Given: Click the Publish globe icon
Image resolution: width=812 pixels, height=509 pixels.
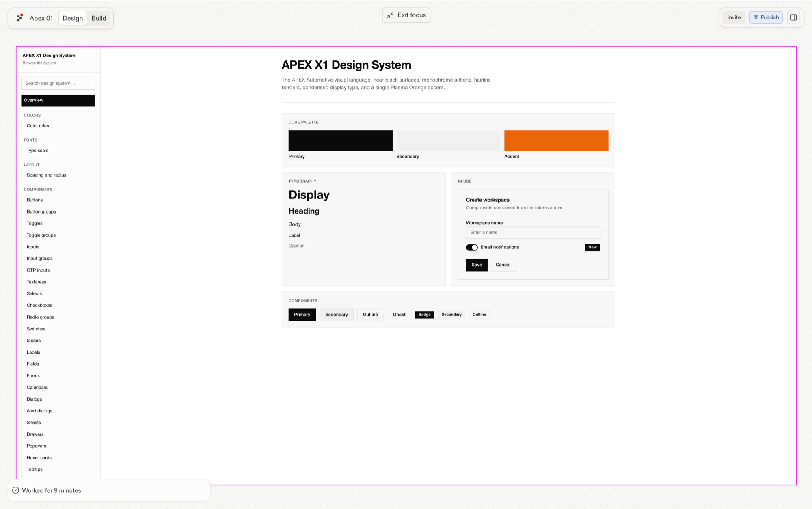Looking at the screenshot, I should click(x=756, y=17).
